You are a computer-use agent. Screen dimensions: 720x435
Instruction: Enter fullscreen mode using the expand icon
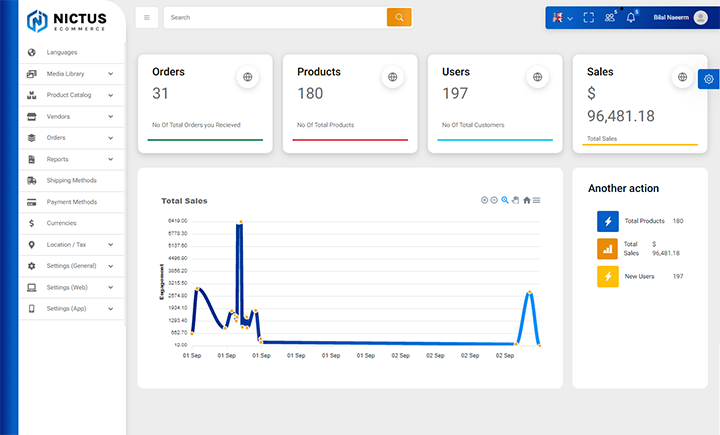click(589, 17)
